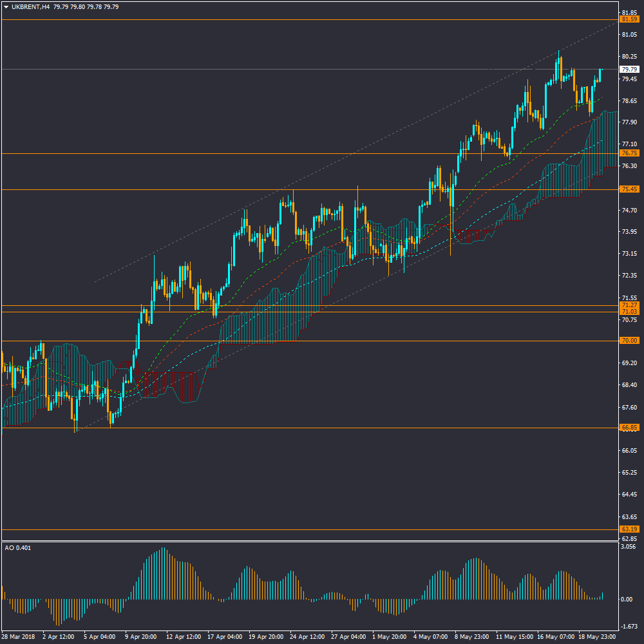Click the 12 Apr 12:00 time label
The image size is (644, 644).
(185, 636)
